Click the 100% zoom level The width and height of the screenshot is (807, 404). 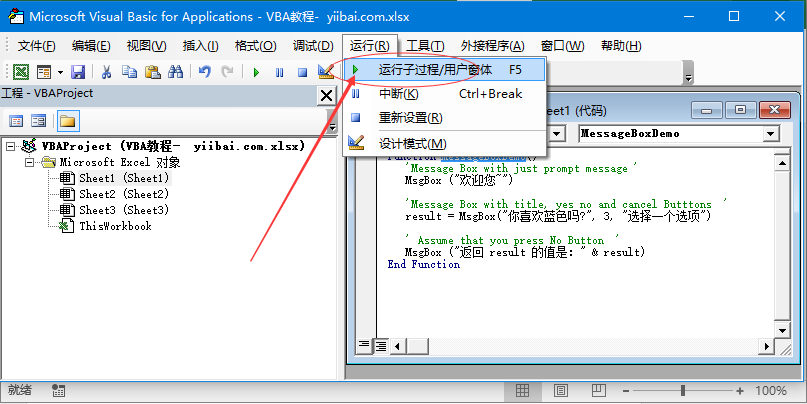pyautogui.click(x=770, y=391)
